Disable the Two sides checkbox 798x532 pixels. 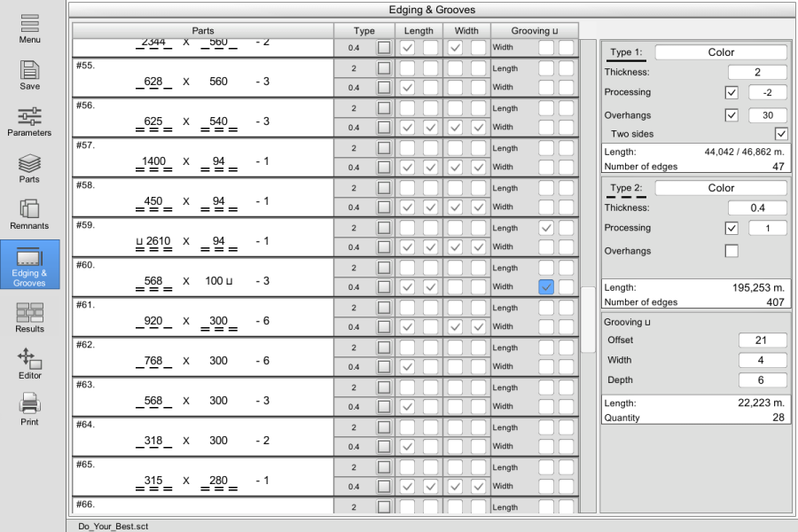point(781,134)
